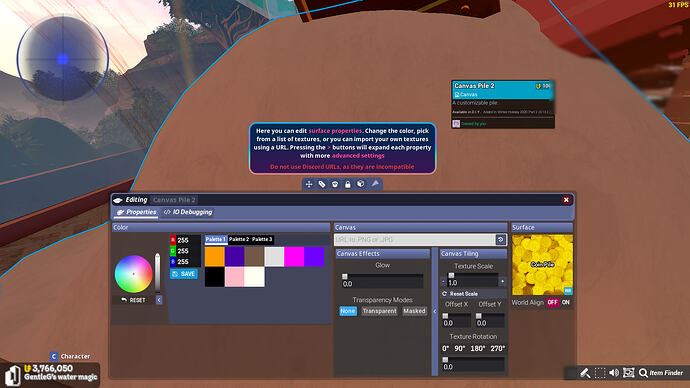The width and height of the screenshot is (690, 388).
Task: Choose the violet palette swatch at the row end
Action: coord(314,256)
